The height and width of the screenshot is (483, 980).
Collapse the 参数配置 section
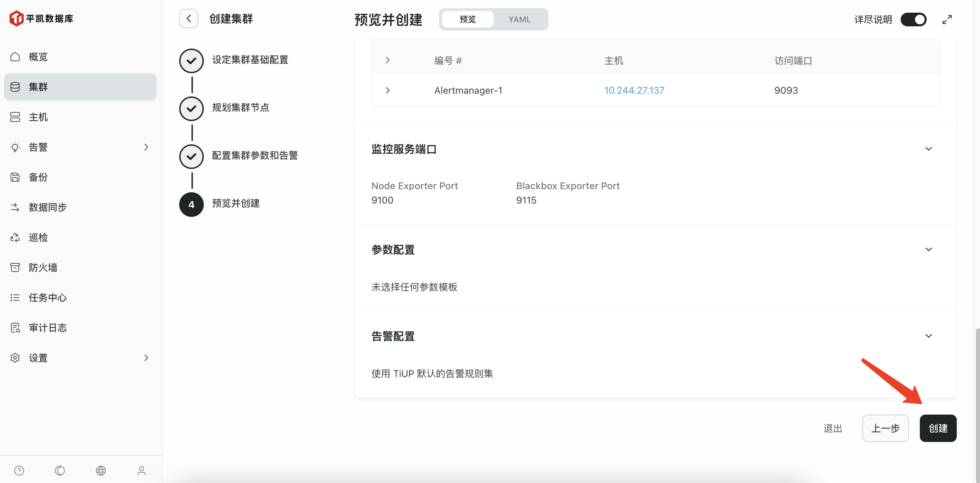pos(928,249)
